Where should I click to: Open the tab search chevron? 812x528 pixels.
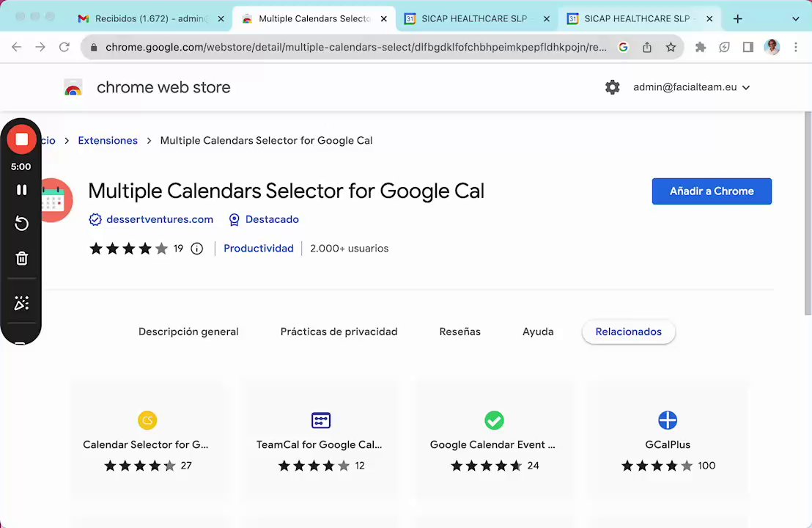(796, 19)
